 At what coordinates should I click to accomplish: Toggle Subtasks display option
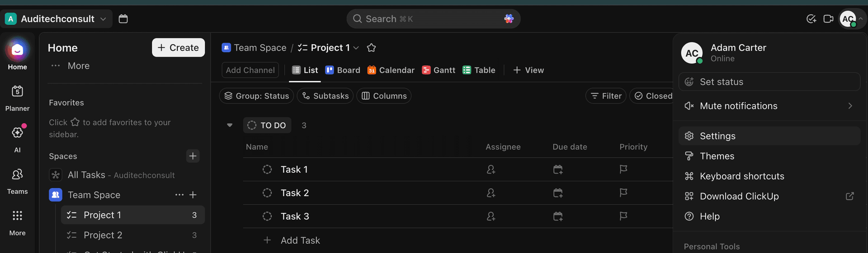[x=325, y=96]
